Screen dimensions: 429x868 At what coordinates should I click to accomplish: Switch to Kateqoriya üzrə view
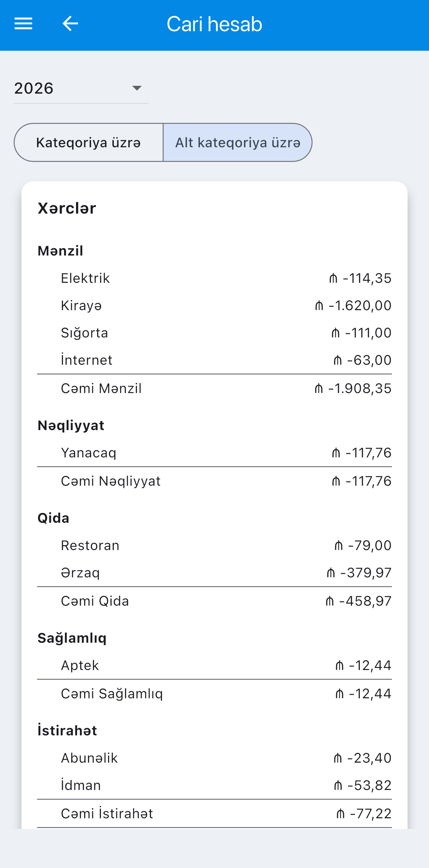(88, 142)
